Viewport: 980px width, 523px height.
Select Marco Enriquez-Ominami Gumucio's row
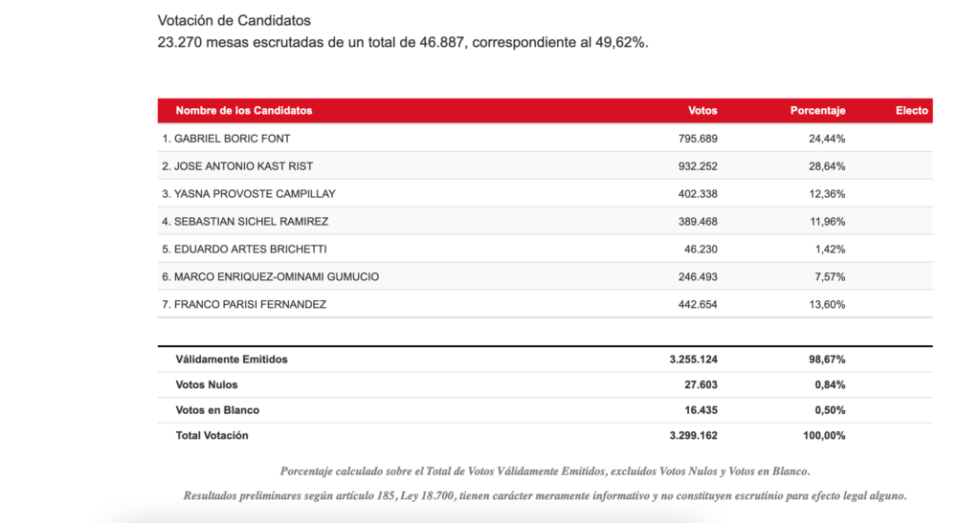(x=270, y=277)
